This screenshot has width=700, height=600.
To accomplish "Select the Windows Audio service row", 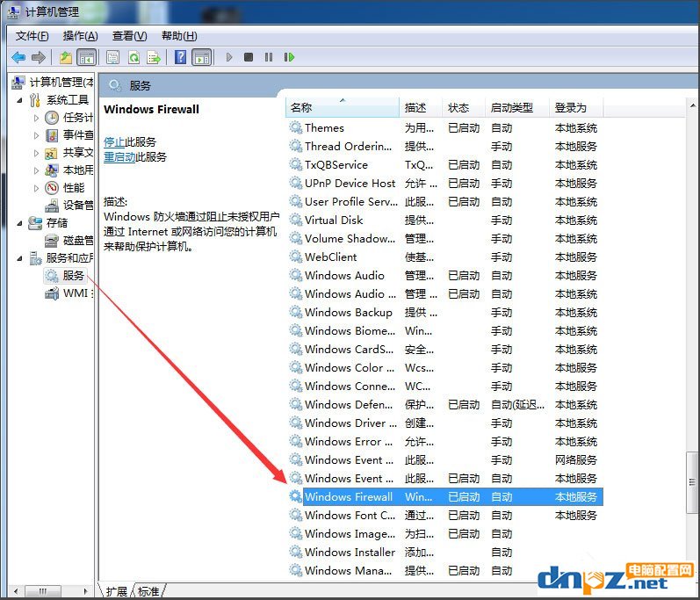I will pyautogui.click(x=444, y=276).
